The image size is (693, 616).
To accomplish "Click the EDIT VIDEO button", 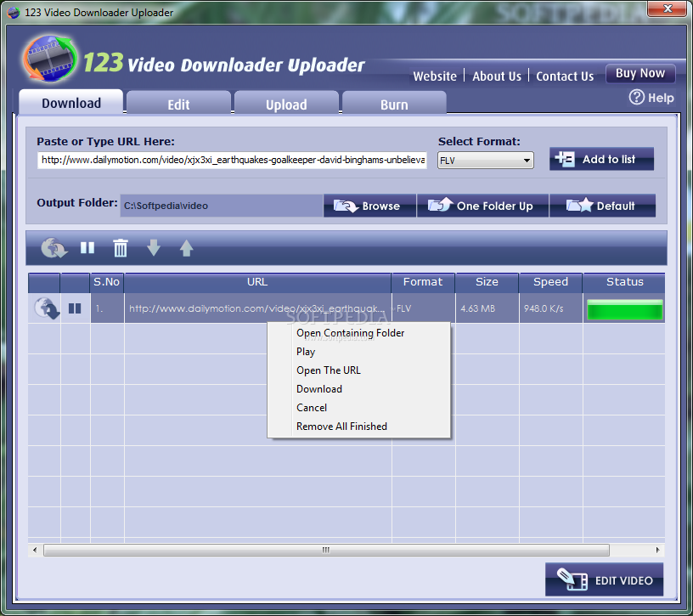I will coord(604,579).
